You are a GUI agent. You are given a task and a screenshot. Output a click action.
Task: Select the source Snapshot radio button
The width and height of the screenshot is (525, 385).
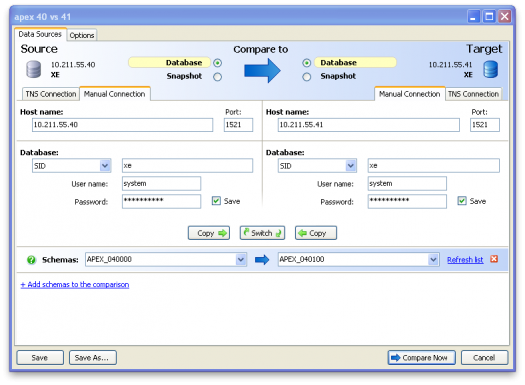(x=218, y=77)
